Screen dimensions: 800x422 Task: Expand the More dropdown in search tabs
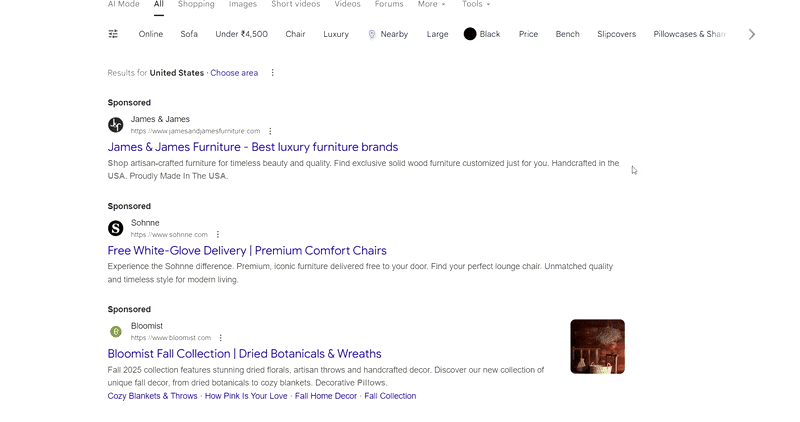point(431,4)
